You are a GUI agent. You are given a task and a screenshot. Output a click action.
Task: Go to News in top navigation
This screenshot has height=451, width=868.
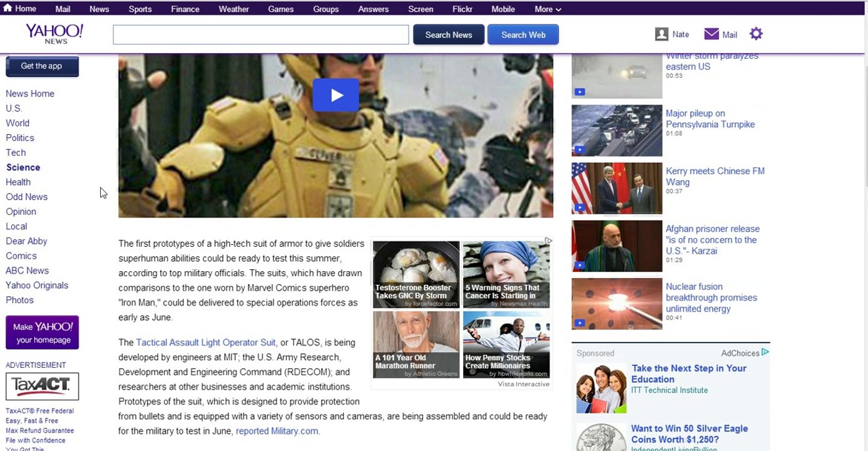coord(99,9)
